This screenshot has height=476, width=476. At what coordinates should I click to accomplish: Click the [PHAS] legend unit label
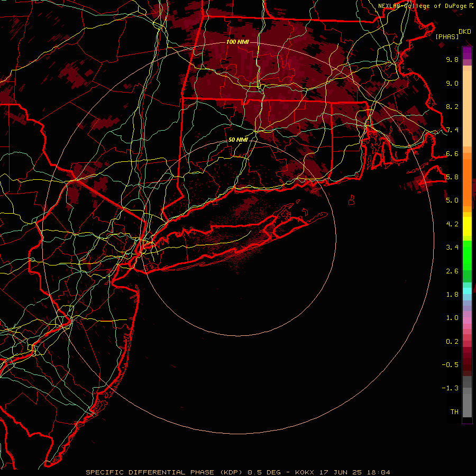click(x=447, y=36)
